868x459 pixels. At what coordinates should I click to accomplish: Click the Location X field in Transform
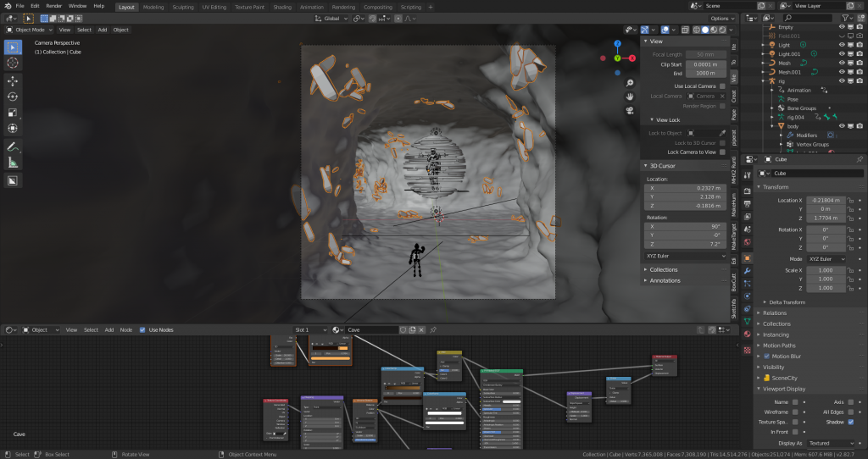pyautogui.click(x=826, y=201)
